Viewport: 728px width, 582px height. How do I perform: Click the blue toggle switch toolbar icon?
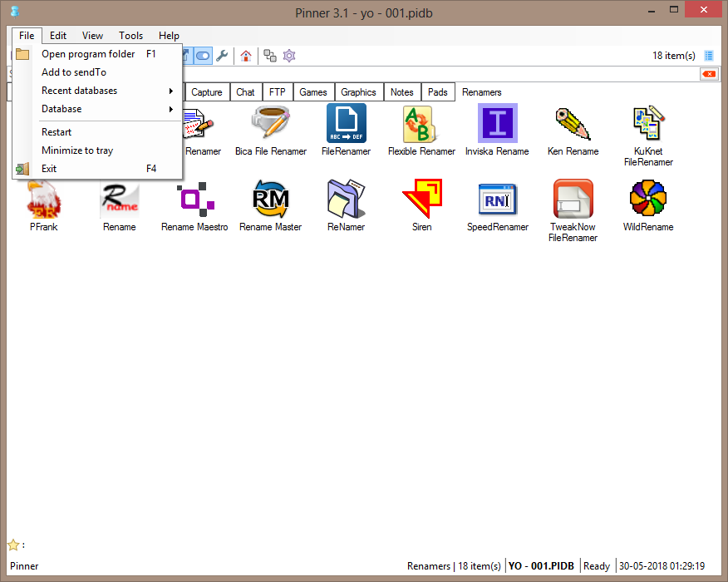(x=203, y=56)
